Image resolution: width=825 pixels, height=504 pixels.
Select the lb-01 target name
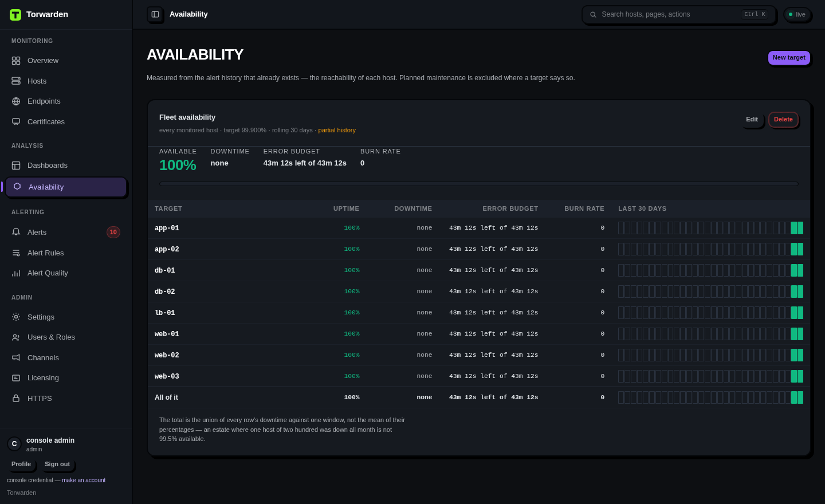[165, 313]
